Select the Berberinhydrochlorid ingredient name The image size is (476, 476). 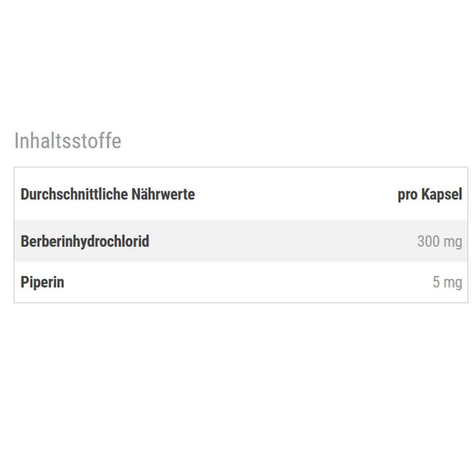tap(85, 241)
